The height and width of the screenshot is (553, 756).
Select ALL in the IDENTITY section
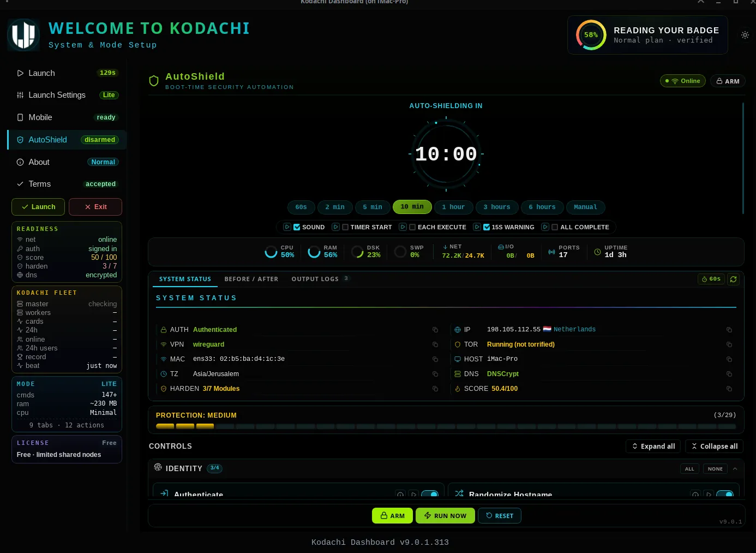coord(689,468)
